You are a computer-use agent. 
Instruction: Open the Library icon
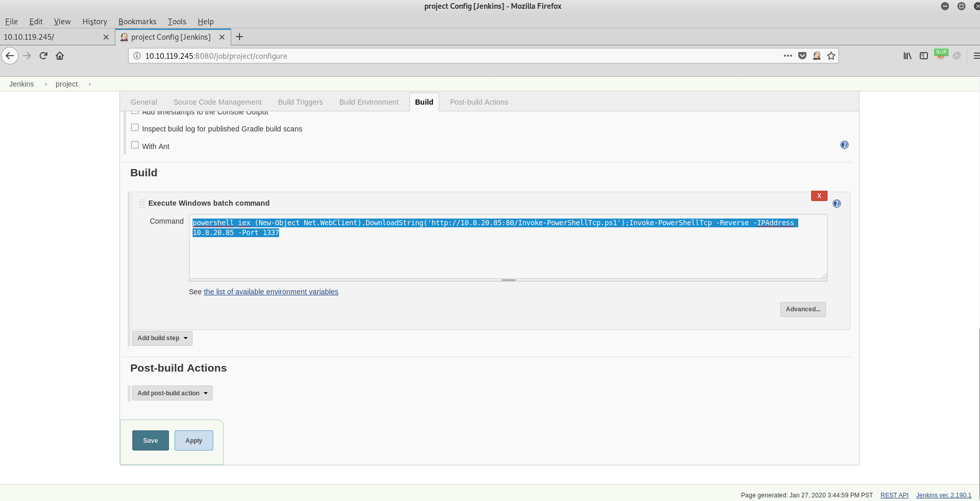[x=907, y=56]
